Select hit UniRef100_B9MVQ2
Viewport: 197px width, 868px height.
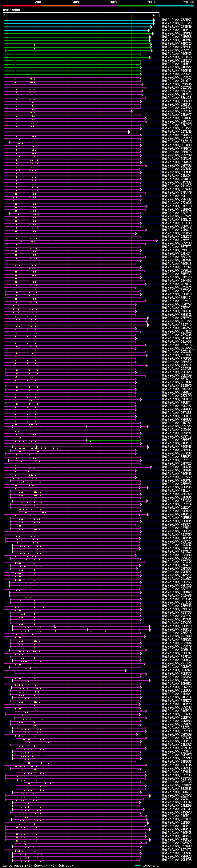177,165
